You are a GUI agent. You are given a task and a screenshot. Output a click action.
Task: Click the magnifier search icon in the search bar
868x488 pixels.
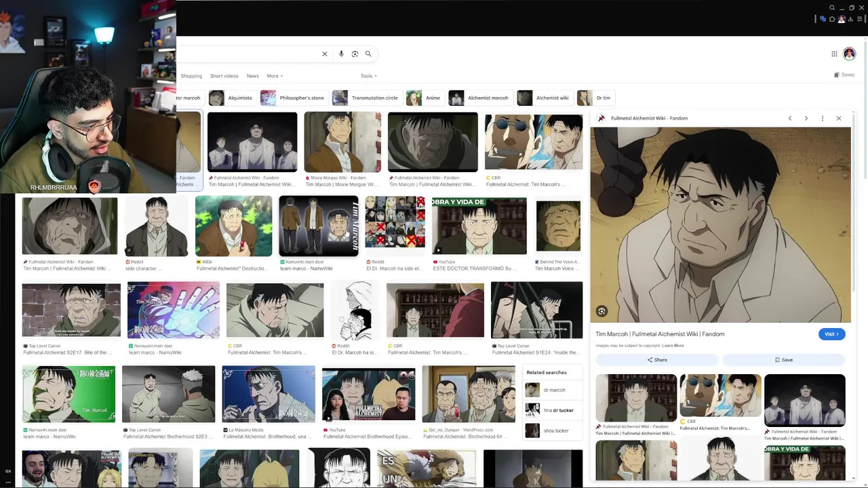(368, 54)
